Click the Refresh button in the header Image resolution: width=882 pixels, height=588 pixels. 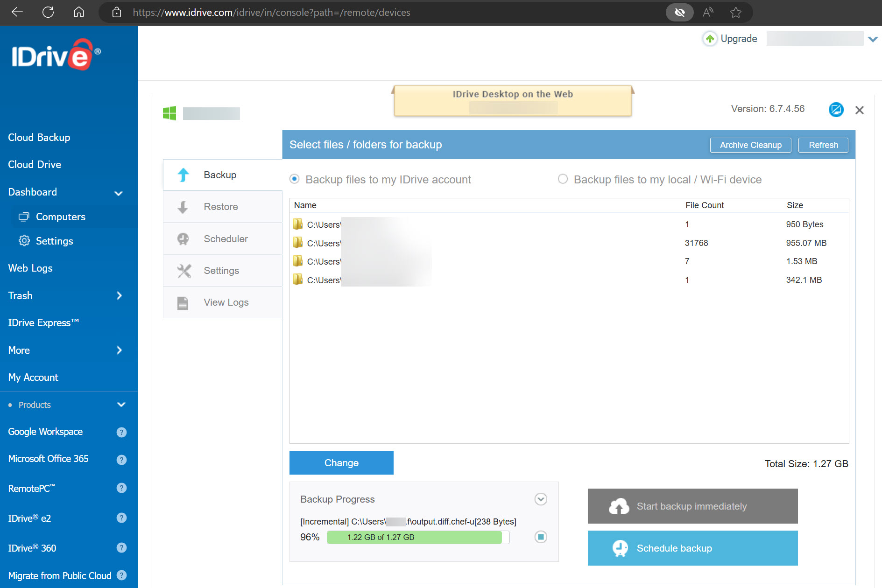pyautogui.click(x=823, y=145)
